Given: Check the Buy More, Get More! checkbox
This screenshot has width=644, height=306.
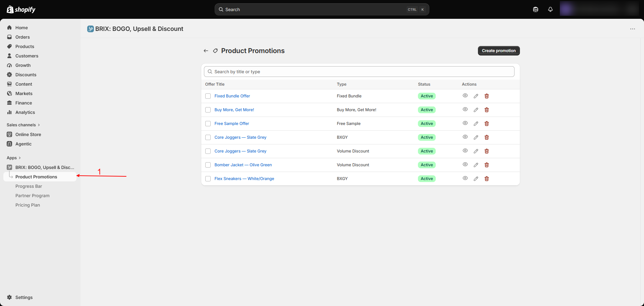Looking at the screenshot, I should coord(208,110).
